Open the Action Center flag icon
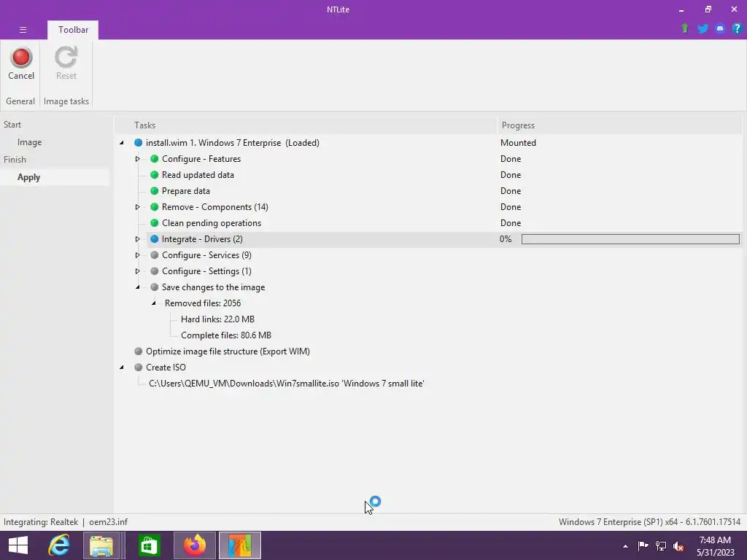This screenshot has width=747, height=560. 643,545
